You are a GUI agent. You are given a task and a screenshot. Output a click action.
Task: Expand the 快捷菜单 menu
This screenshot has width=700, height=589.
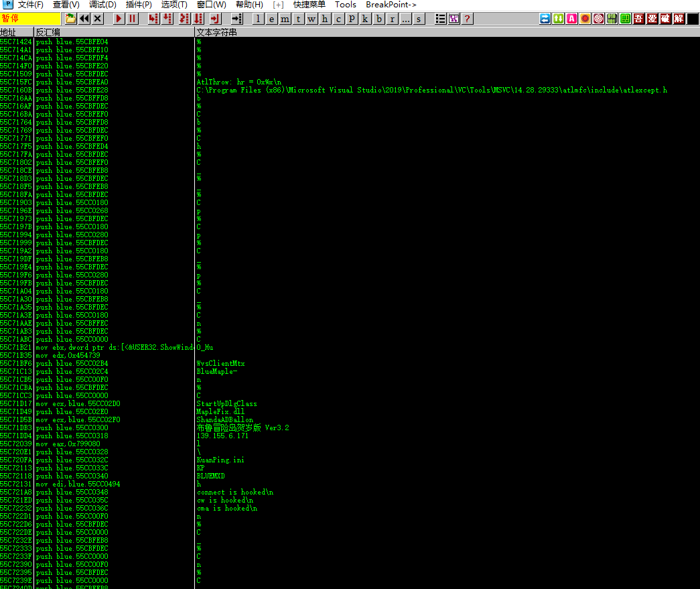coord(309,5)
